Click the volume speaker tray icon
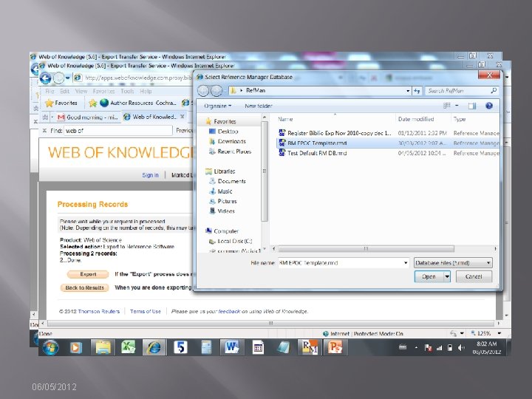The width and height of the screenshot is (532, 399). click(460, 348)
